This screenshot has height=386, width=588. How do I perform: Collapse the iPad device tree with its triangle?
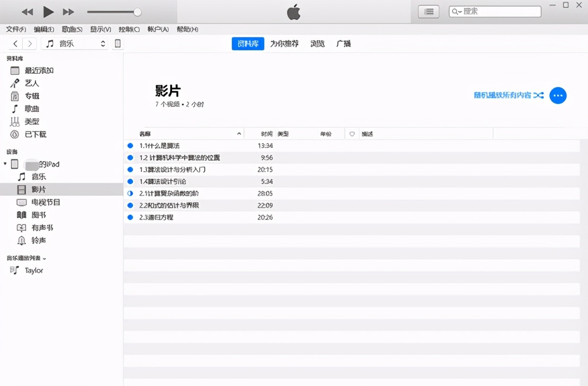coord(5,164)
